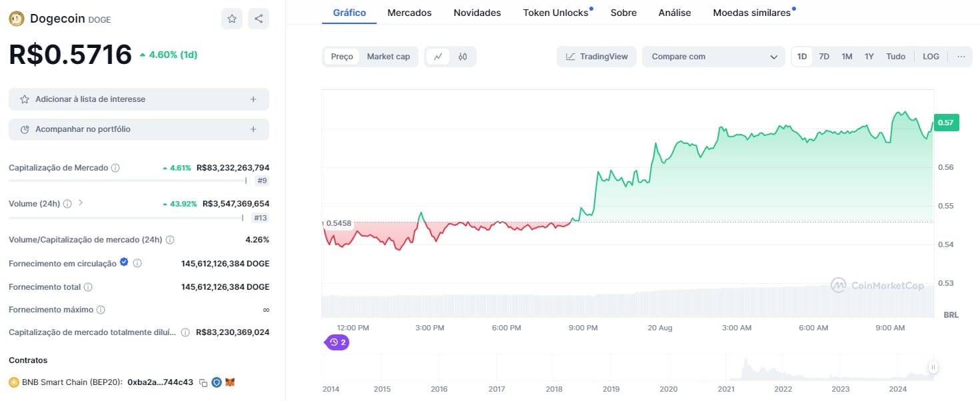Open the chart more options menu
This screenshot has width=980, height=401.
[961, 57]
